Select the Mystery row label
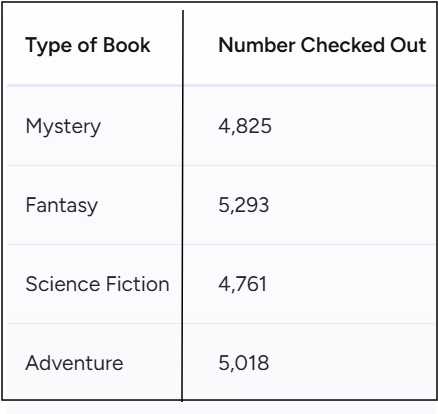 click(63, 127)
